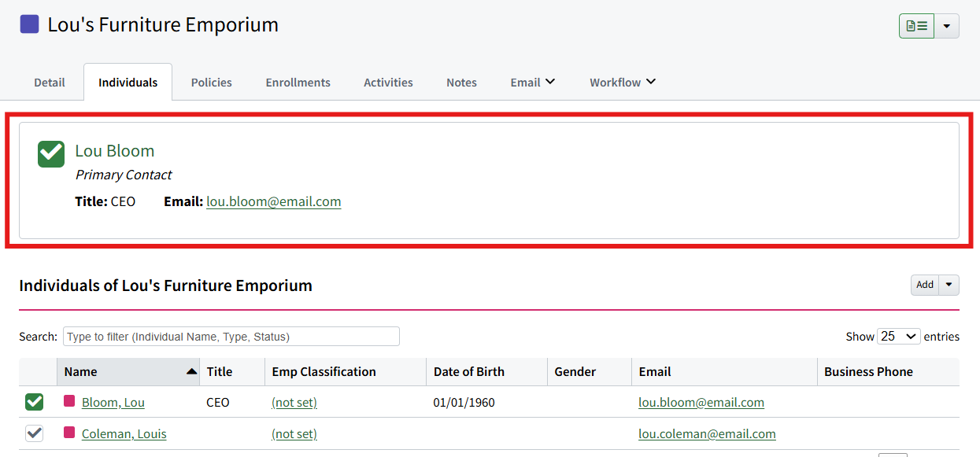This screenshot has height=457, width=980.
Task: Toggle the checkbox for Bloom, Lou row
Action: pos(35,402)
